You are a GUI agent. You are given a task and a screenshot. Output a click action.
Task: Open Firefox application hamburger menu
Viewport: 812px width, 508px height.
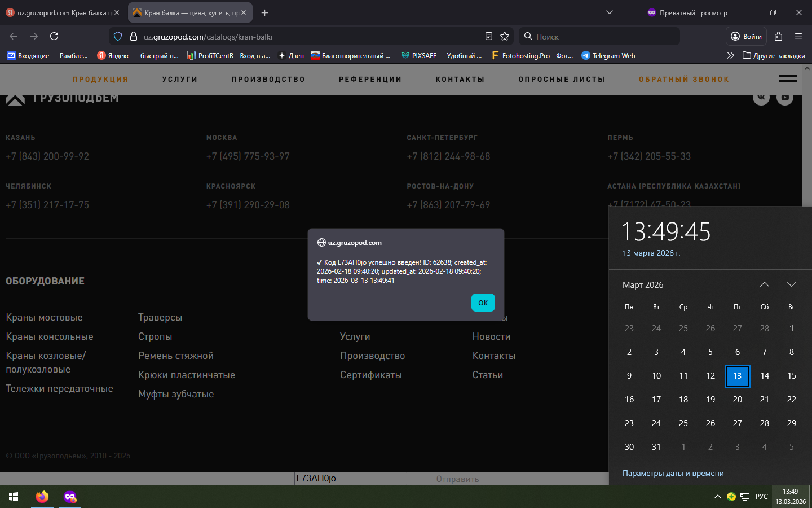click(x=798, y=36)
